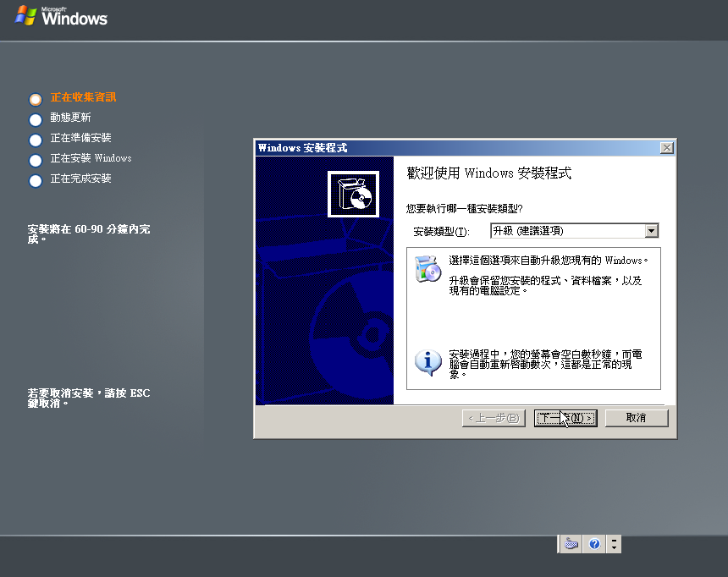728x577 pixels.
Task: Select the 正在收集資訊 step indicator
Action: pos(36,99)
